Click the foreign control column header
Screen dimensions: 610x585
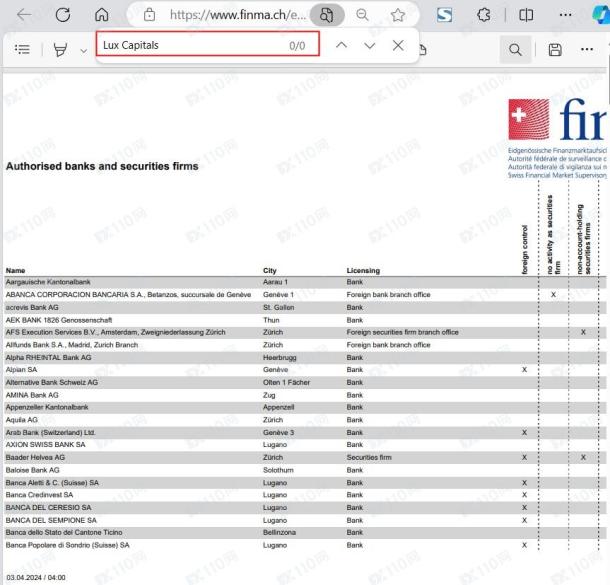coord(524,249)
